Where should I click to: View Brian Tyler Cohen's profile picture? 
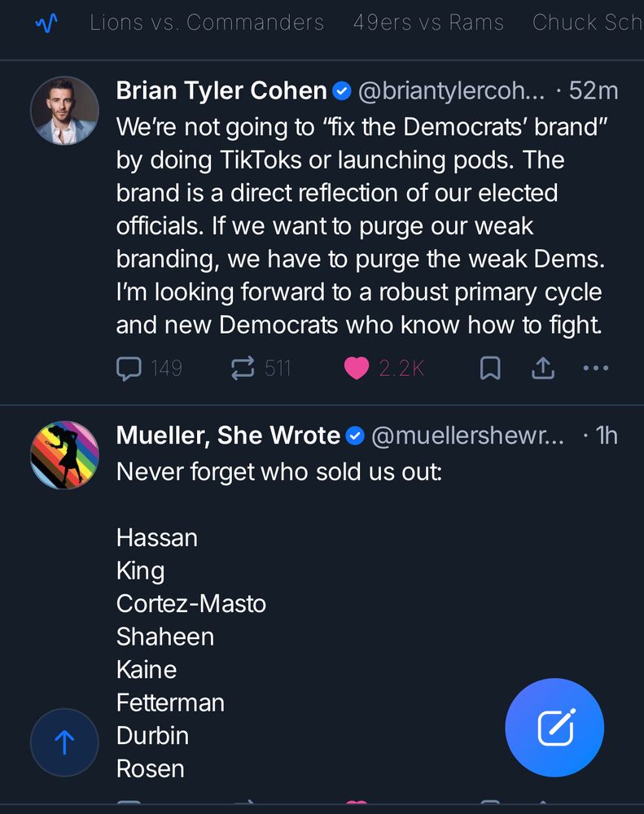pos(64,111)
